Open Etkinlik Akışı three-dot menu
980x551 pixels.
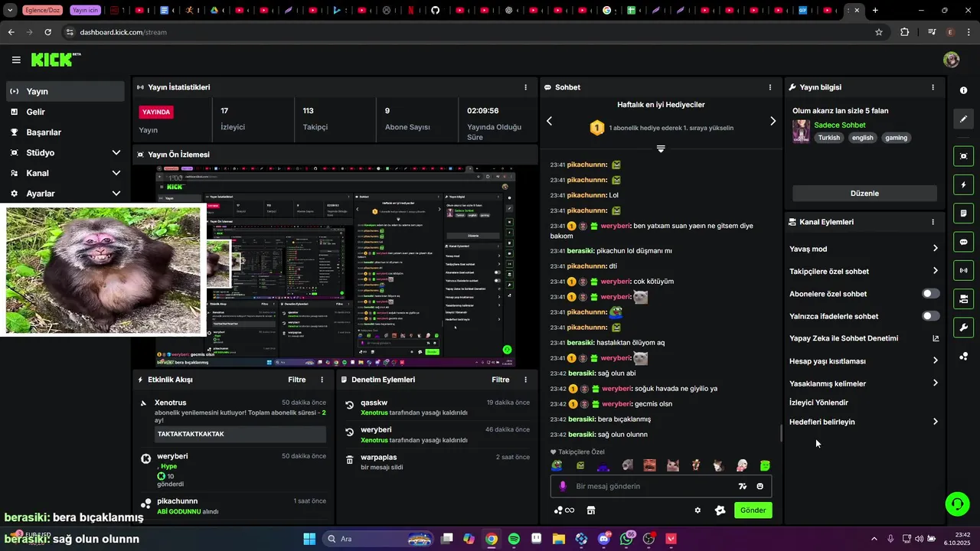pos(322,380)
